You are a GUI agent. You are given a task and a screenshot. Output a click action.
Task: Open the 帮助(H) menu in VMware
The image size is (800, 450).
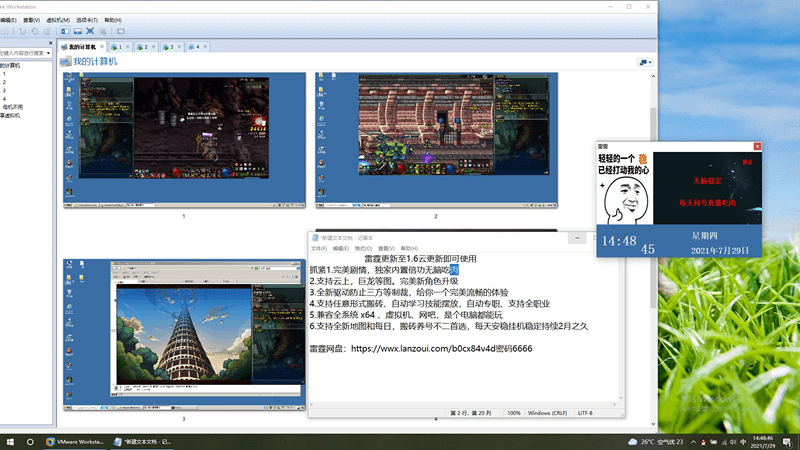113,20
